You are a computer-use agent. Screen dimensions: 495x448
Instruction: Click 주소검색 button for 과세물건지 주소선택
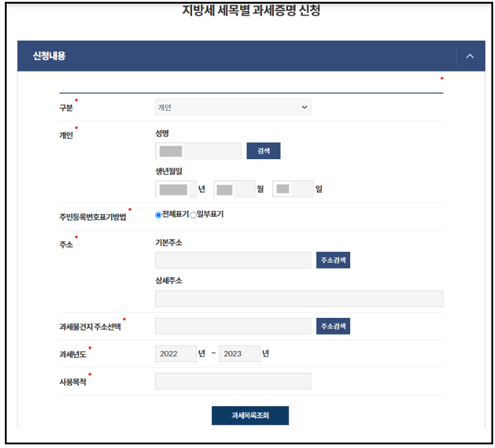[x=333, y=326]
